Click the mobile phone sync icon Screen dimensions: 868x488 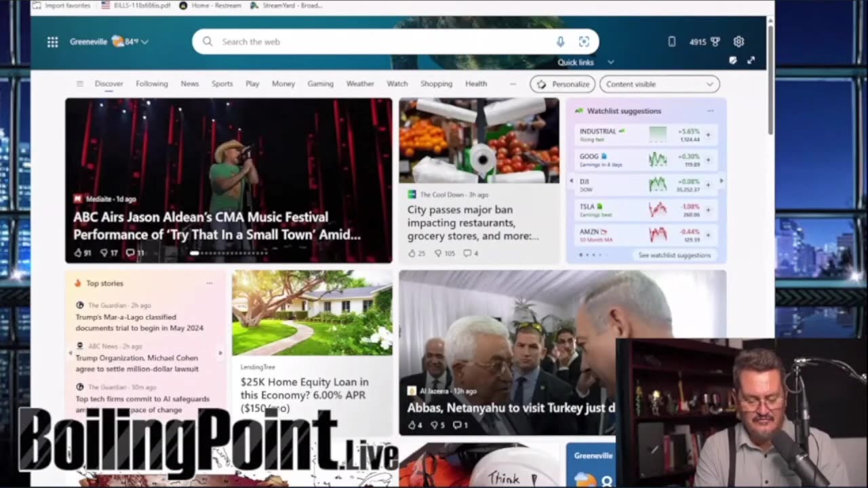click(x=671, y=41)
